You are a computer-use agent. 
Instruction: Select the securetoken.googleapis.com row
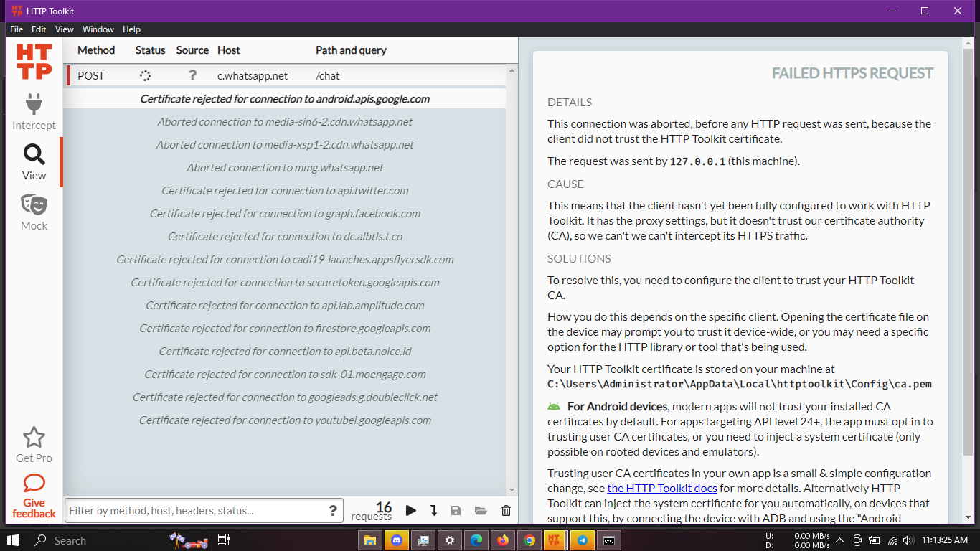pos(285,283)
